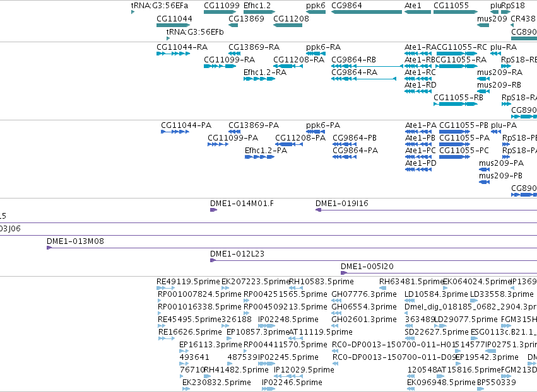Image resolution: width=537 pixels, height=392 pixels.
Task: Click the CG11044 gene label
Action: (x=174, y=18)
